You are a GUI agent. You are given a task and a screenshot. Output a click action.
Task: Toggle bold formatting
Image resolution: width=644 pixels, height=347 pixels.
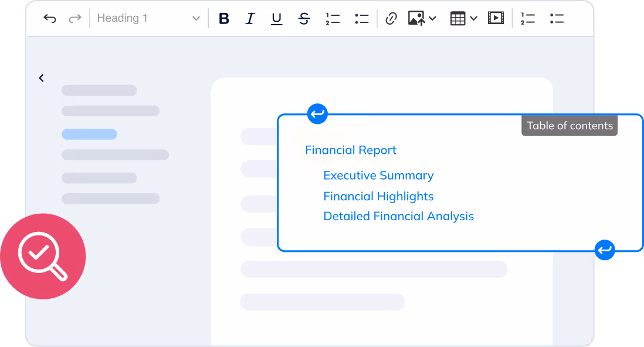(223, 19)
